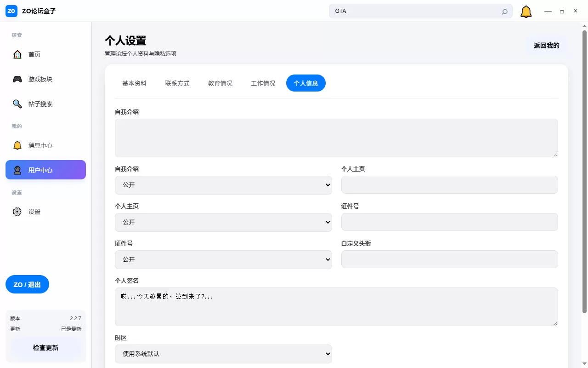Viewport: 588px width, 368px height.
Task: Click the avatar icon for 用户中心
Action: pos(17,170)
